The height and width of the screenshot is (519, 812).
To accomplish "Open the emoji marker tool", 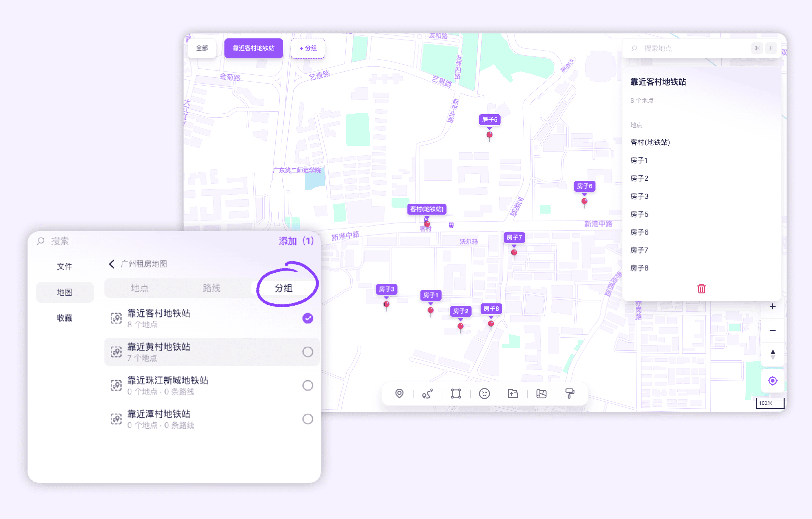I will coord(484,393).
